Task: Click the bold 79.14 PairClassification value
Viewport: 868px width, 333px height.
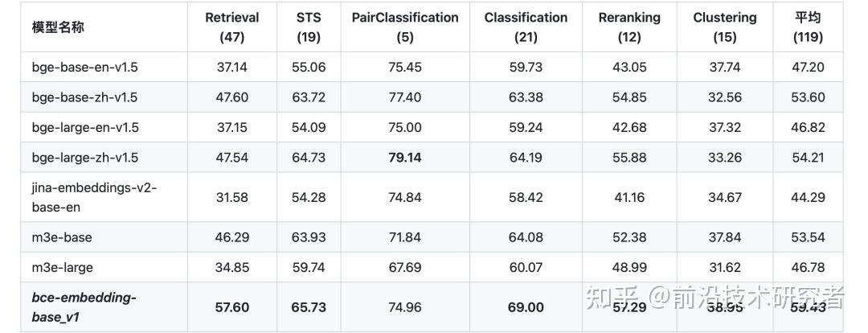Action: pyautogui.click(x=405, y=158)
